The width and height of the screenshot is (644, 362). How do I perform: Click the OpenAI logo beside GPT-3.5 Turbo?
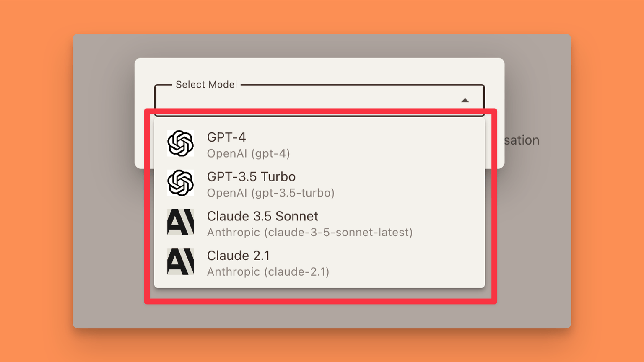180,183
